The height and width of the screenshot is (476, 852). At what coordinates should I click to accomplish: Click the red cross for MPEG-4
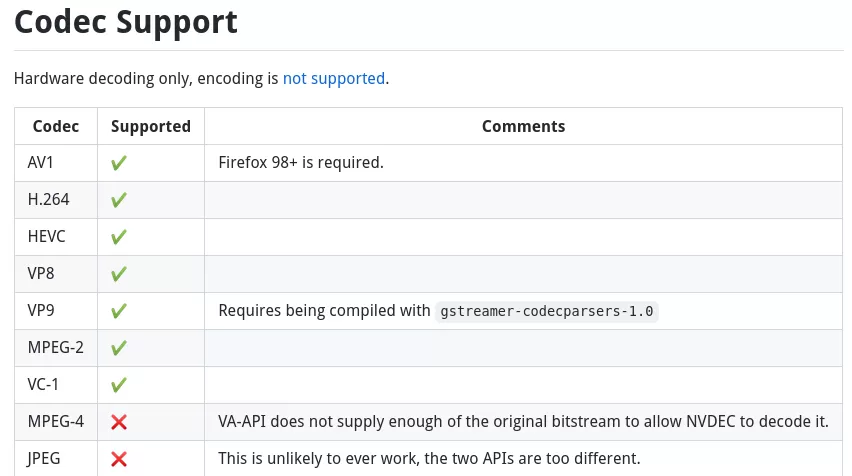(118, 422)
